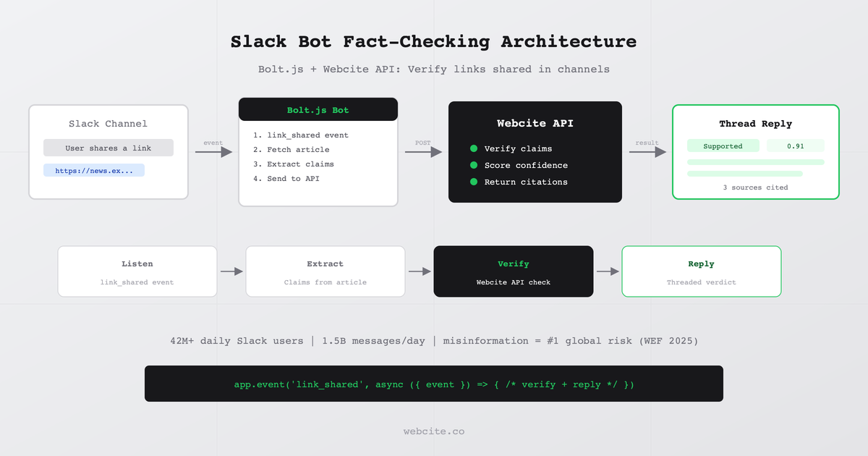Viewport: 868px width, 456px height.
Task: Click 'Threaded verdict' subtitle
Action: click(x=702, y=282)
